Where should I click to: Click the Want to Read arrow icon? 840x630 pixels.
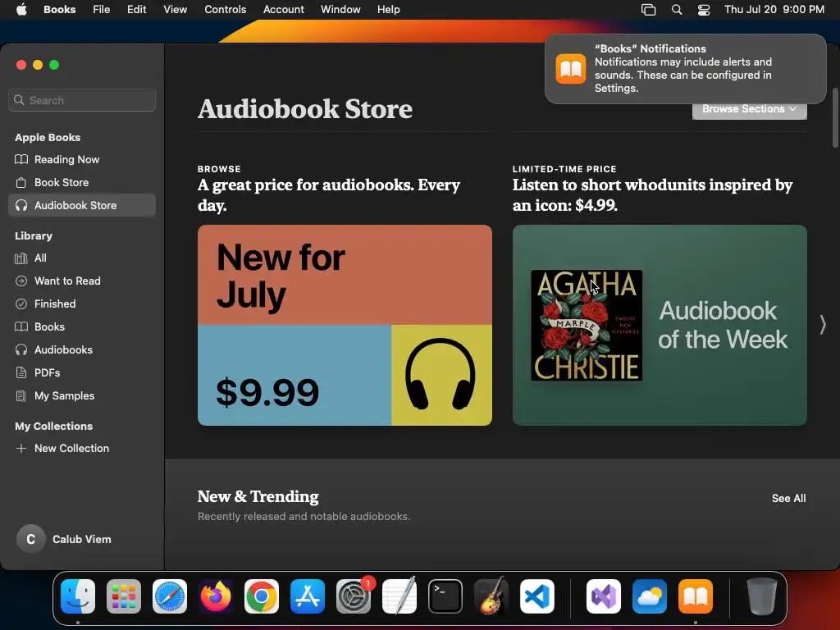point(21,281)
